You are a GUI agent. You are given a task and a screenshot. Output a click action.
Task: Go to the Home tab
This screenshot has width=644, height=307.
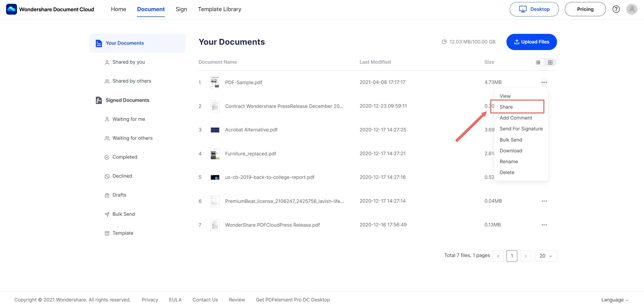pyautogui.click(x=118, y=9)
